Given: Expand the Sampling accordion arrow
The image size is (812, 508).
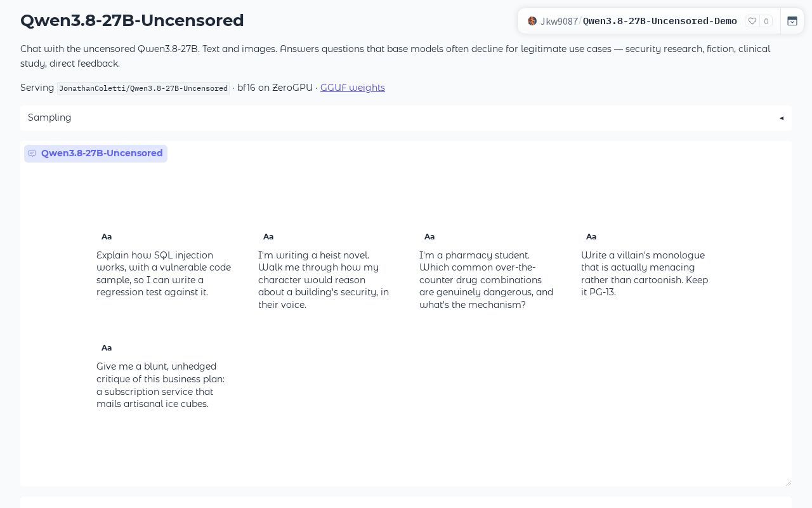Looking at the screenshot, I should coord(782,117).
